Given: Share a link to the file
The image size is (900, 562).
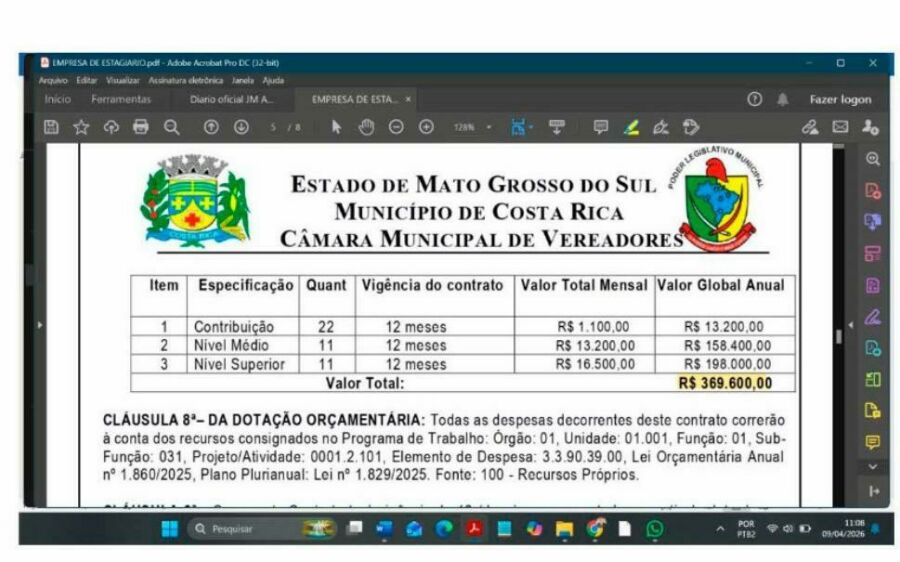Looking at the screenshot, I should (x=810, y=127).
